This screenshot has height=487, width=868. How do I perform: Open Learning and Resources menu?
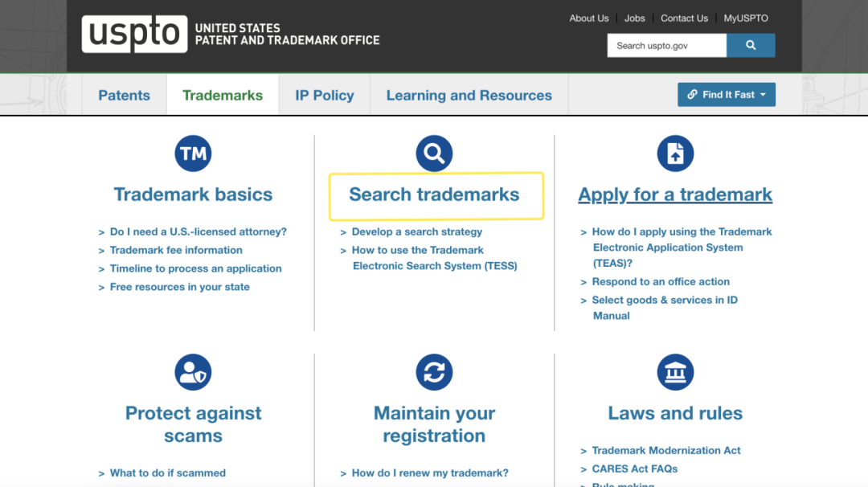tap(469, 95)
